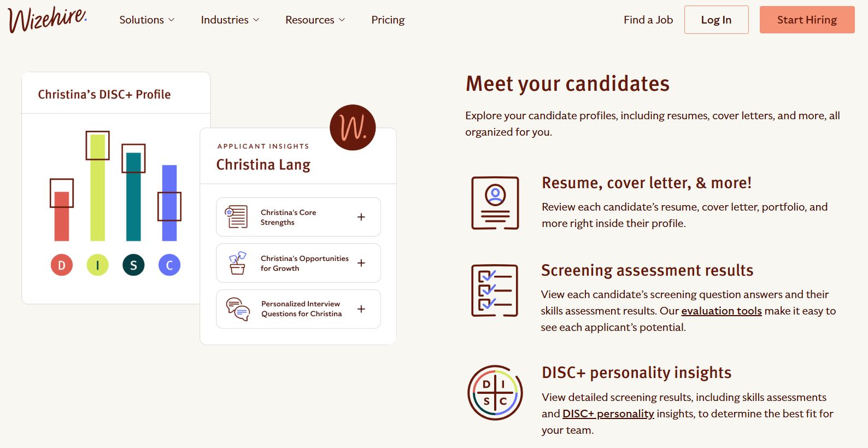Expand Christina's Opportunities for Growth plus sign
The width and height of the screenshot is (868, 448).
(361, 263)
